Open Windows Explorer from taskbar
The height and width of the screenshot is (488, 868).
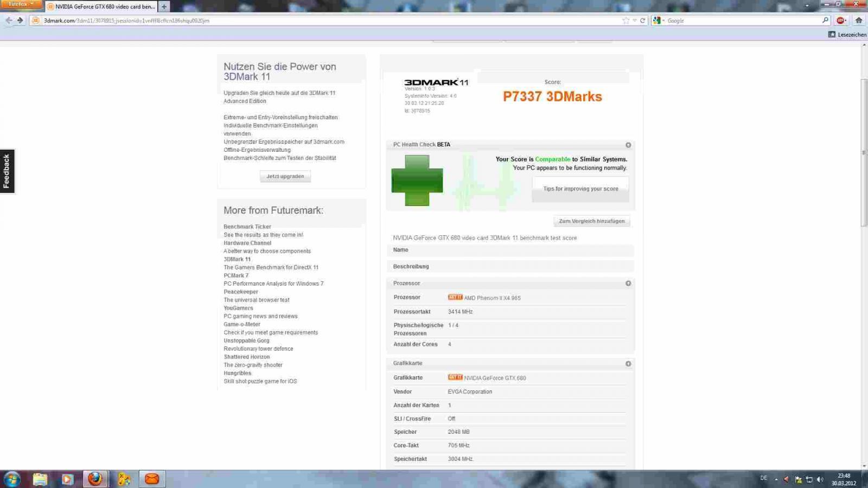tap(40, 479)
